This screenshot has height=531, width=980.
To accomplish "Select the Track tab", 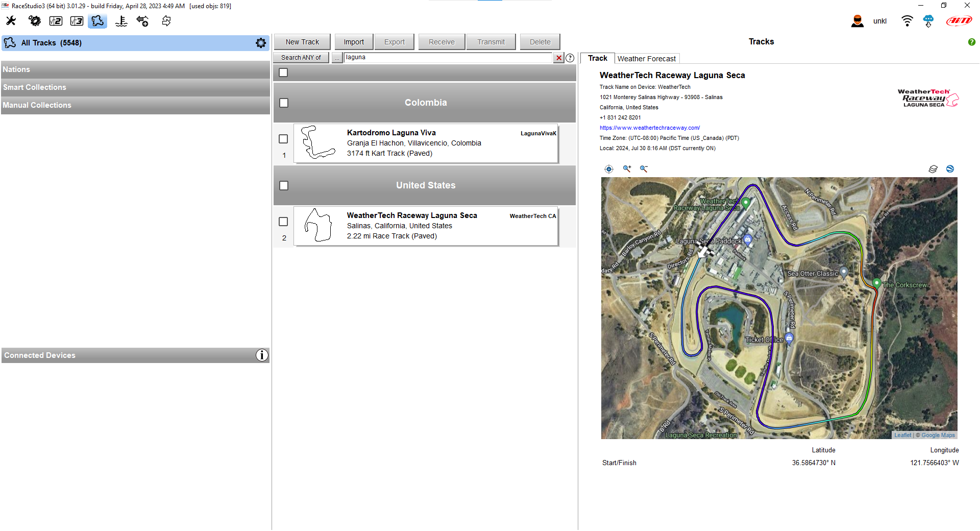I will (597, 58).
